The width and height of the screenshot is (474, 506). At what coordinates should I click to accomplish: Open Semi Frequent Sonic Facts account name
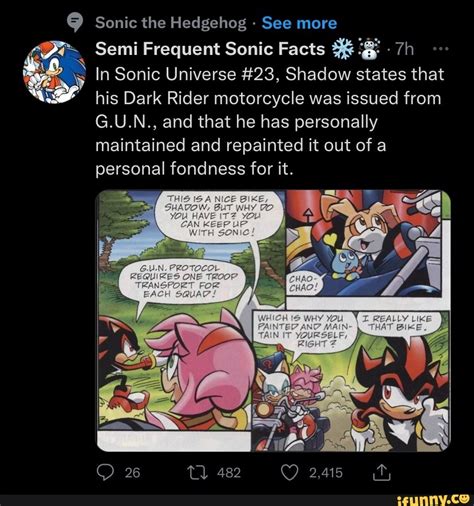tap(210, 49)
